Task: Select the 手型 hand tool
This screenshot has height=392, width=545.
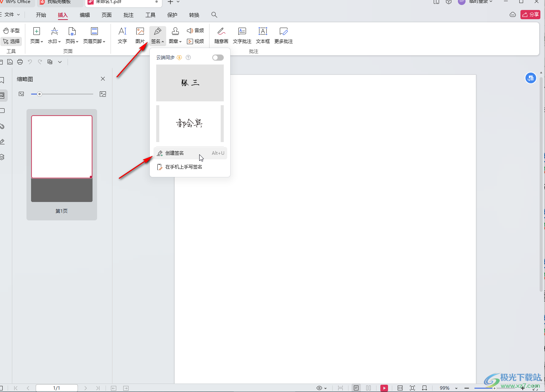Action: coord(12,30)
